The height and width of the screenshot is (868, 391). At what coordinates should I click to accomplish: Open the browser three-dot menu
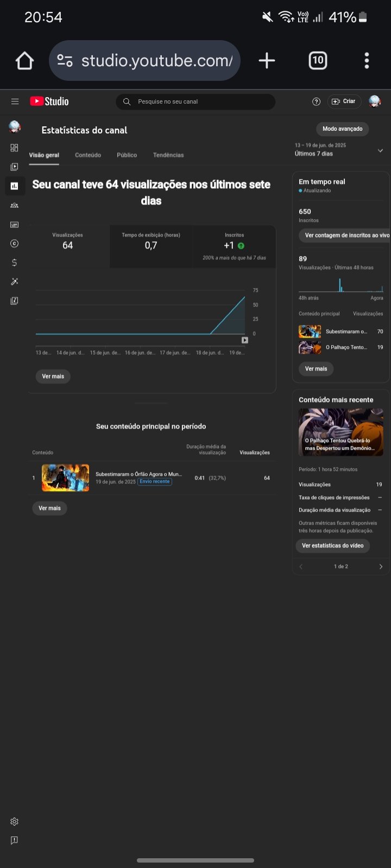(x=367, y=61)
